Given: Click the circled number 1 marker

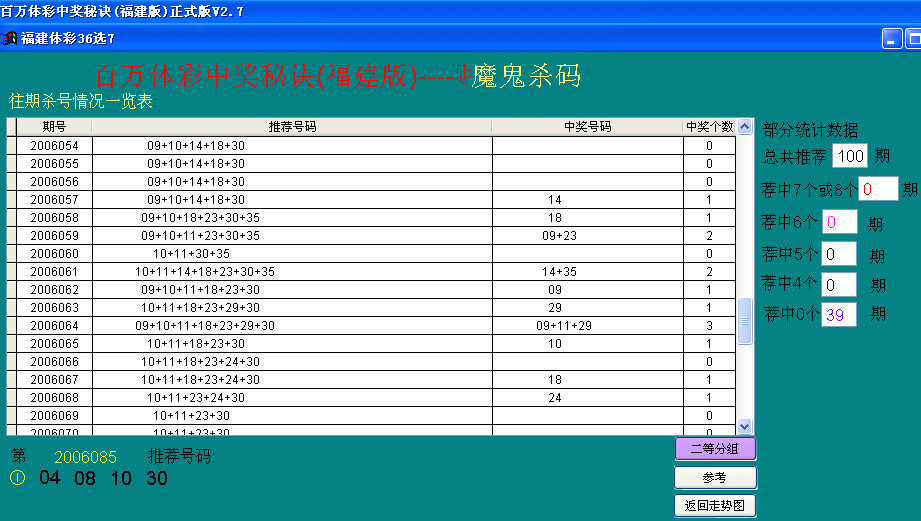Looking at the screenshot, I should (17, 478).
